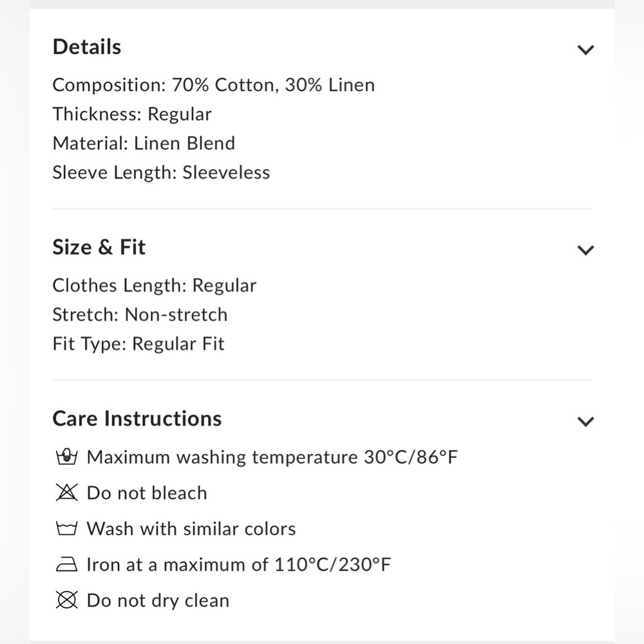Click the do not bleach triangle icon
644x644 pixels.
[66, 493]
